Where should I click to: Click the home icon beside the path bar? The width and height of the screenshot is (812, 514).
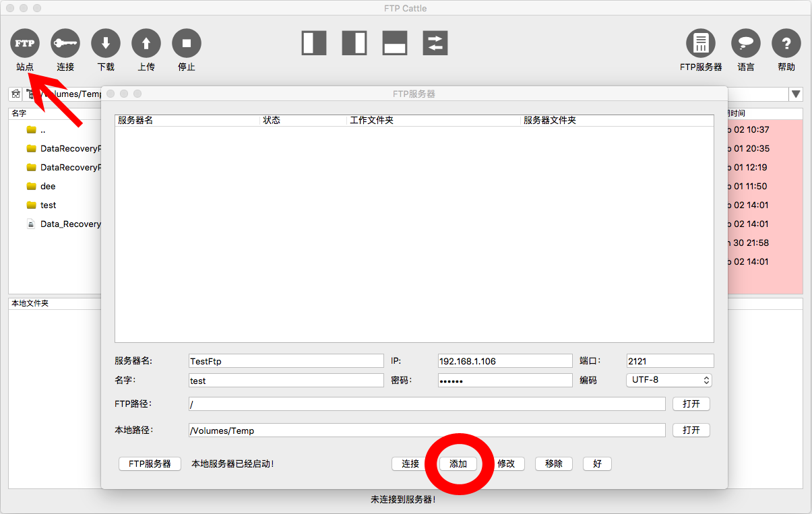[x=15, y=94]
